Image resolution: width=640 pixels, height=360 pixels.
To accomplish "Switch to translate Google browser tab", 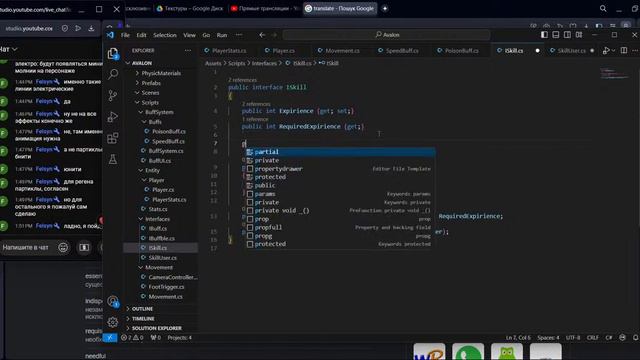I will pos(340,8).
